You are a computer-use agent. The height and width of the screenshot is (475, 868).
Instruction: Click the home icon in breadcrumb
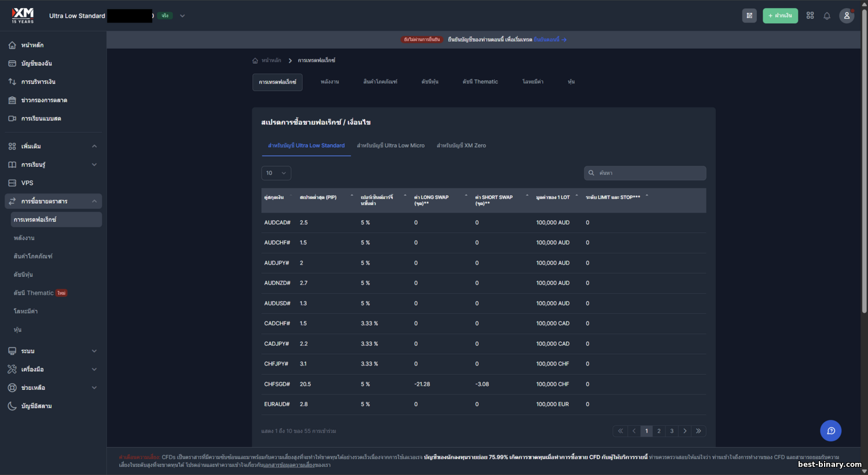click(x=255, y=60)
